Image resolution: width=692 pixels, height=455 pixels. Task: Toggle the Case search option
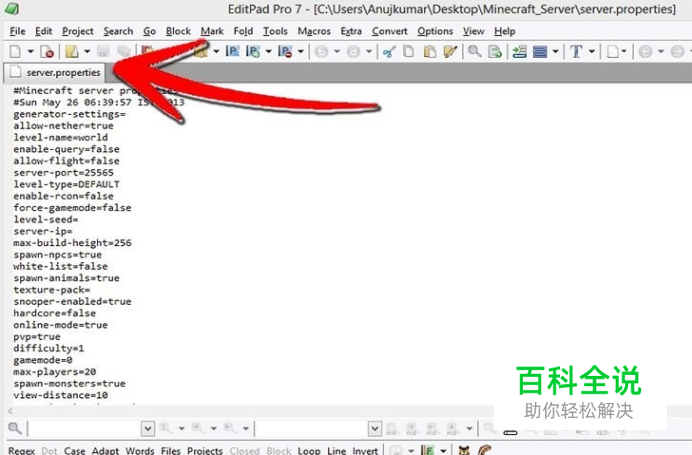(x=74, y=451)
